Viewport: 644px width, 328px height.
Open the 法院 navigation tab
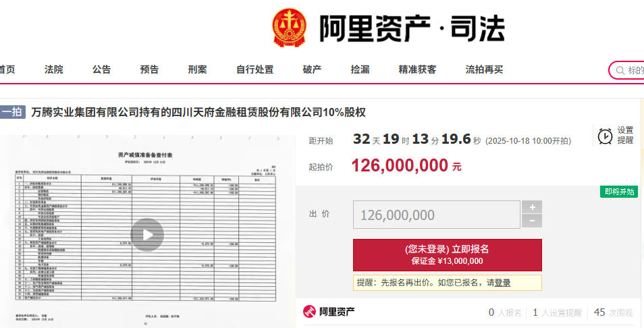[x=54, y=70]
